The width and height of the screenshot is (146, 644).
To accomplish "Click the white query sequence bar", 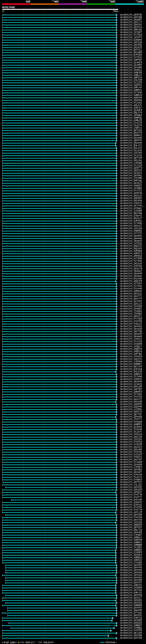I will [60, 9].
